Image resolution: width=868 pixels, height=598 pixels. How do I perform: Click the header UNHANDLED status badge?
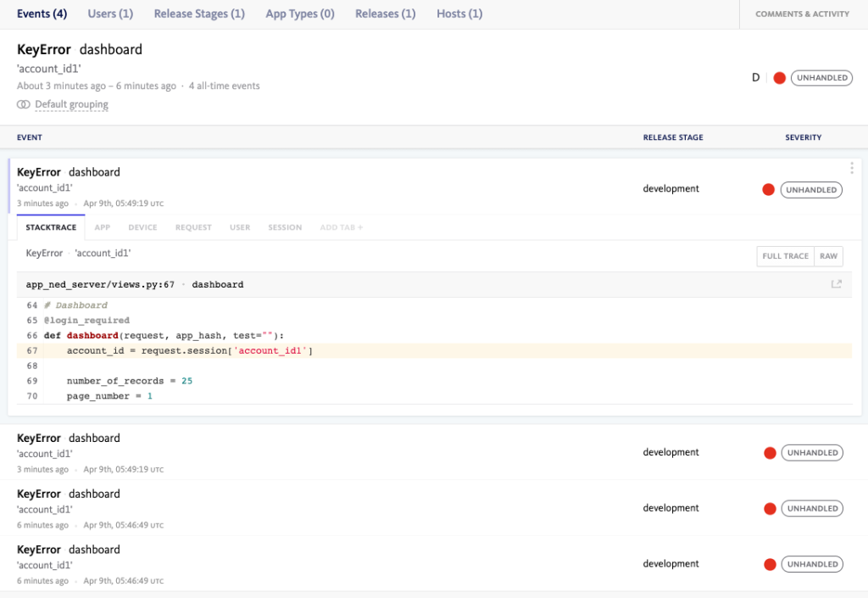(x=821, y=78)
